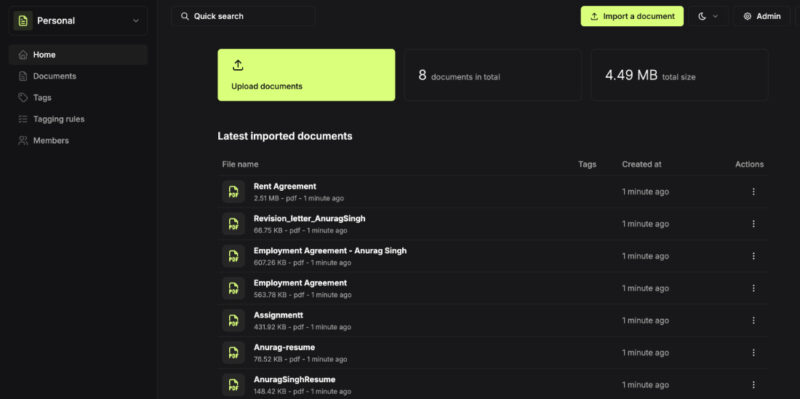The width and height of the screenshot is (800, 399).
Task: Click Rent Agreement's 1 minute ago created time
Action: click(x=645, y=192)
